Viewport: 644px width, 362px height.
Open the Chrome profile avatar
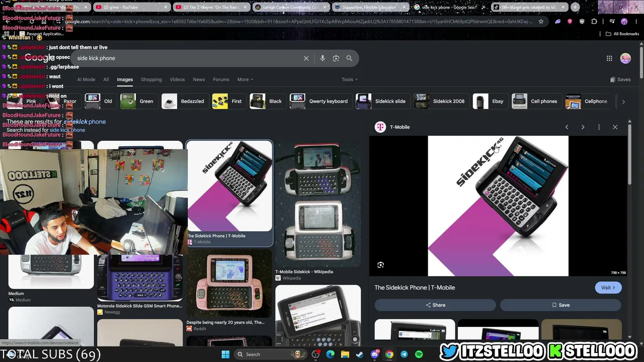tap(624, 22)
